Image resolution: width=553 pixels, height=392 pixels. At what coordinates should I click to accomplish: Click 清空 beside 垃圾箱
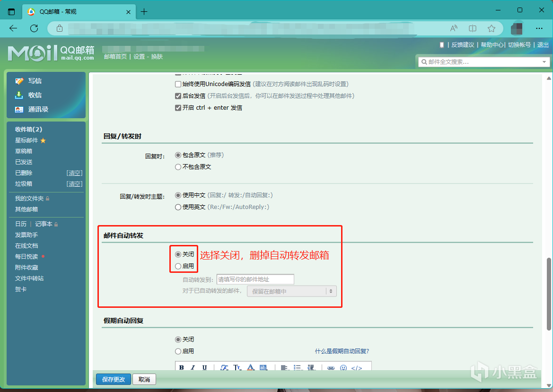click(x=74, y=184)
